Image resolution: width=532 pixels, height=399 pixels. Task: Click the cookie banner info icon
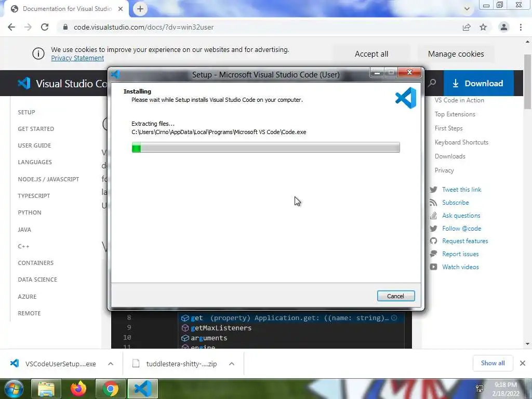tap(38, 54)
